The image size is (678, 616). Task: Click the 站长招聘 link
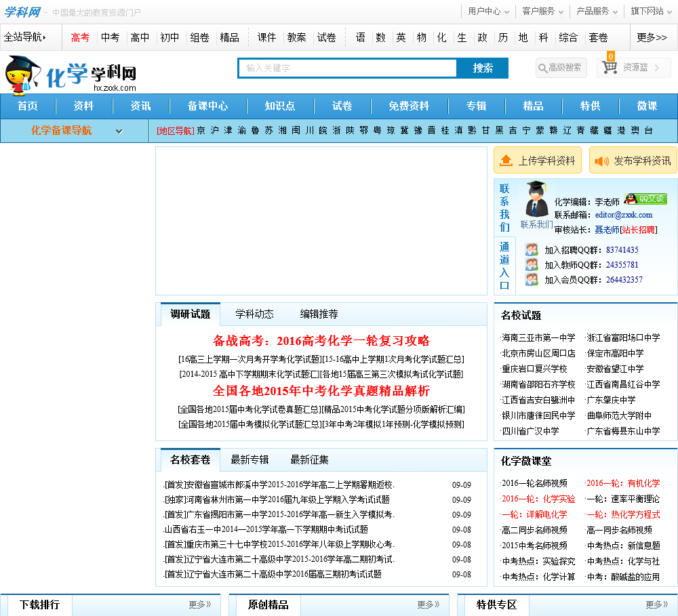pos(638,230)
